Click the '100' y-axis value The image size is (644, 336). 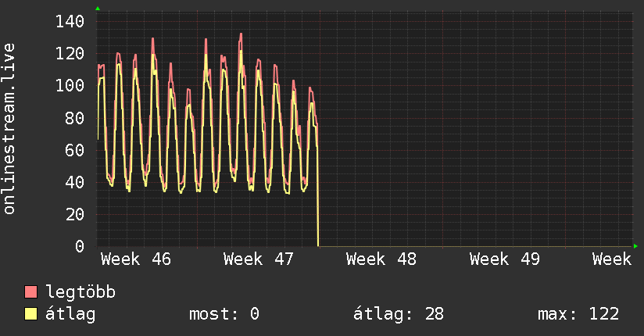pos(70,85)
